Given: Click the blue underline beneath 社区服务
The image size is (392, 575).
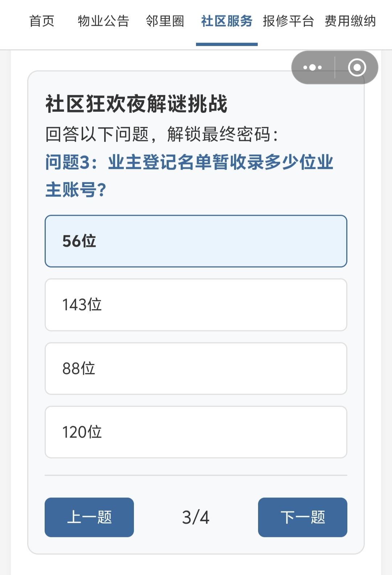Looking at the screenshot, I should pyautogui.click(x=227, y=44).
